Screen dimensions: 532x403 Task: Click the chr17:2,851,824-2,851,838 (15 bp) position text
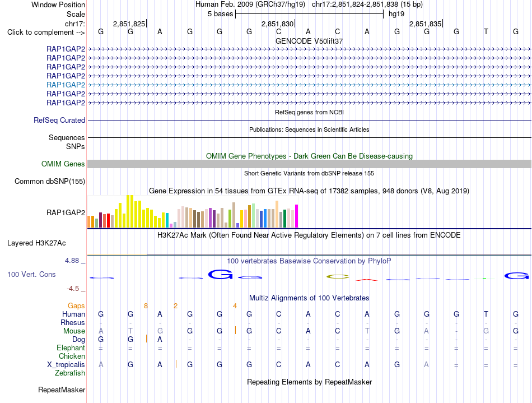367,4
